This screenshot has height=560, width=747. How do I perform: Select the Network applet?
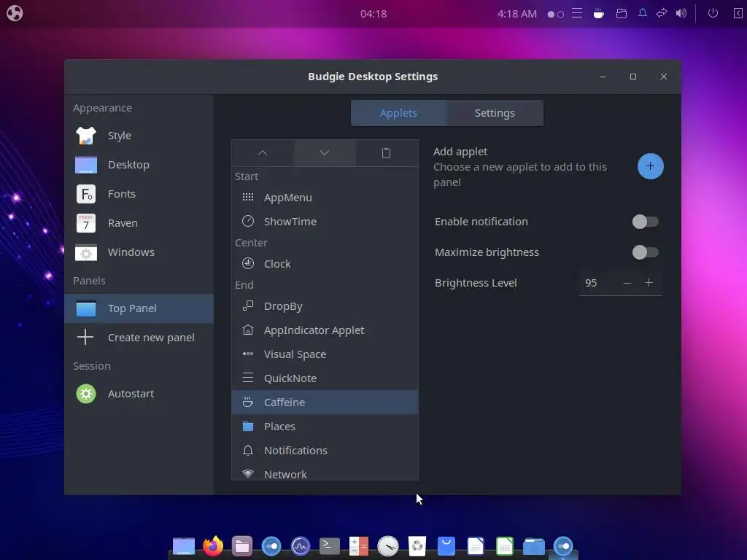coord(325,473)
